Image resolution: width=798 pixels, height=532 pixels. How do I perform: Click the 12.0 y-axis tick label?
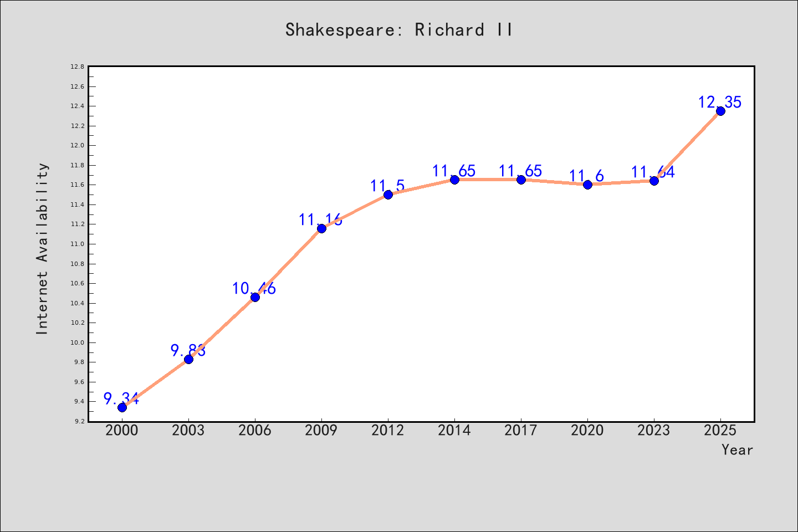click(77, 145)
